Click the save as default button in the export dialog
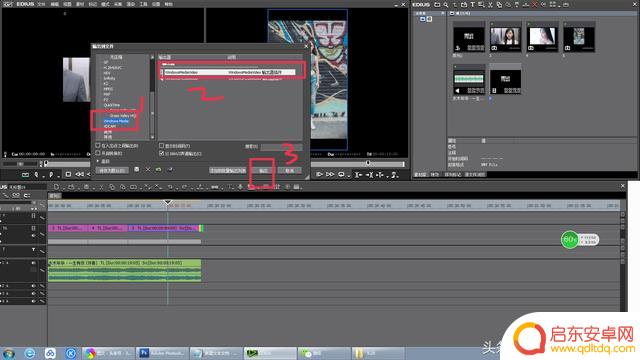This screenshot has height=360, width=640. click(112, 170)
